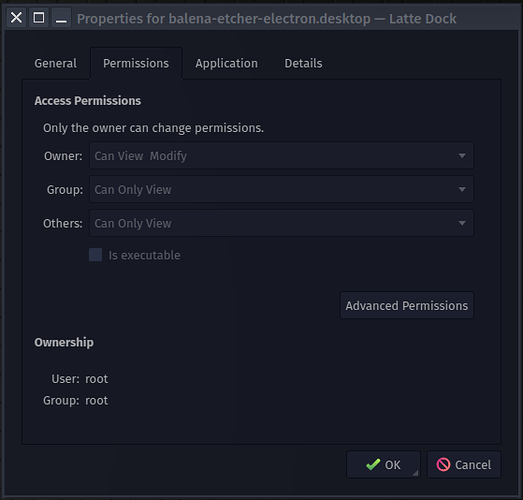Click the User root value
Image resolution: width=523 pixels, height=500 pixels.
click(x=96, y=379)
